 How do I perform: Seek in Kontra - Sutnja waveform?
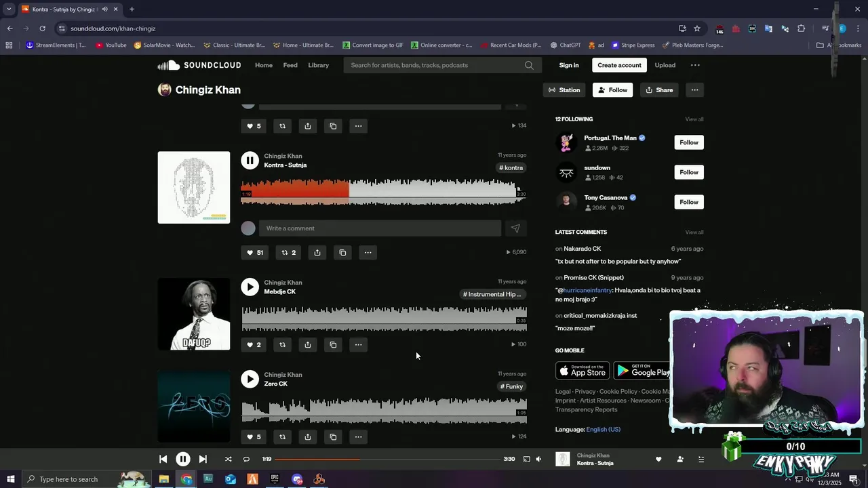click(x=384, y=192)
